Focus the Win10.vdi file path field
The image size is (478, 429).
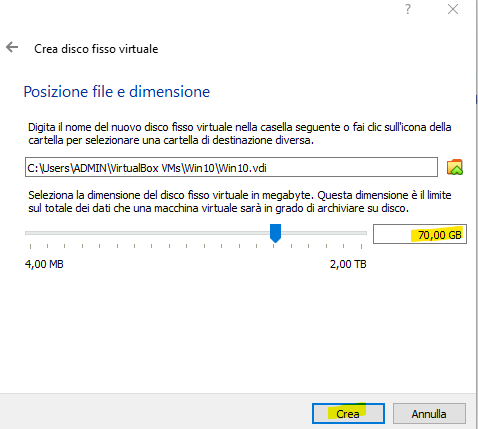231,167
